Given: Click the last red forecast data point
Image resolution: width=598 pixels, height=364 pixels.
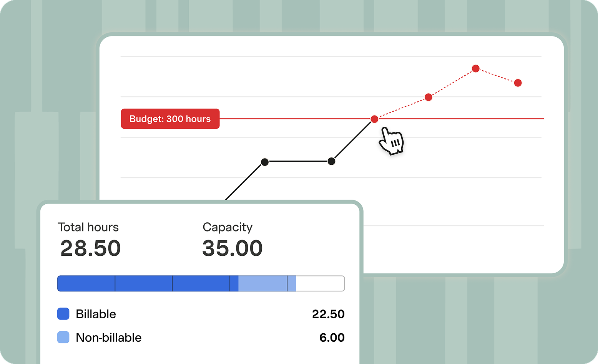Looking at the screenshot, I should click(518, 83).
